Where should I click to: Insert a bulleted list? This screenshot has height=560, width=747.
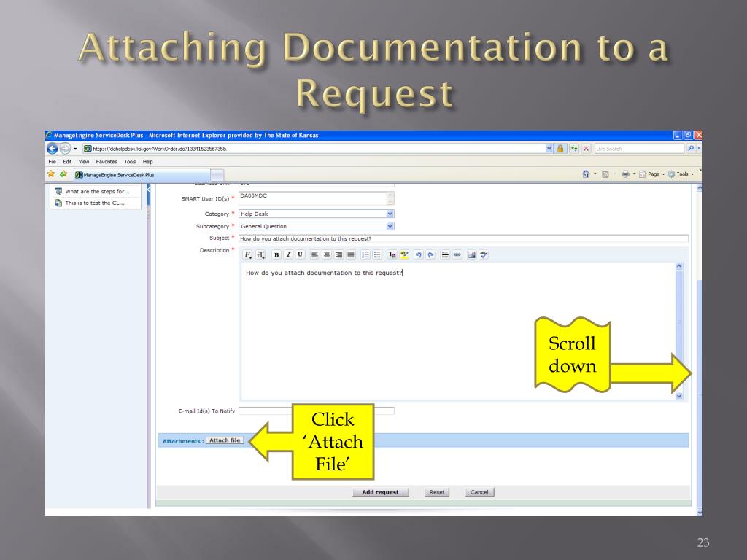pos(377,254)
